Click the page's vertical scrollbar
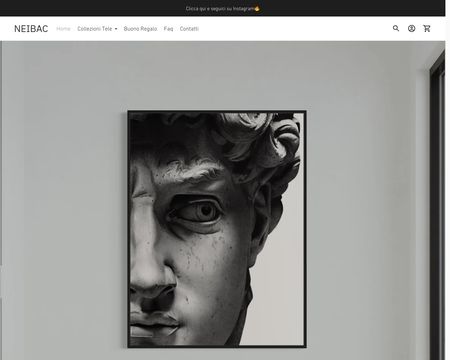Screen dimensions: 450x360 pyautogui.click(x=448, y=180)
